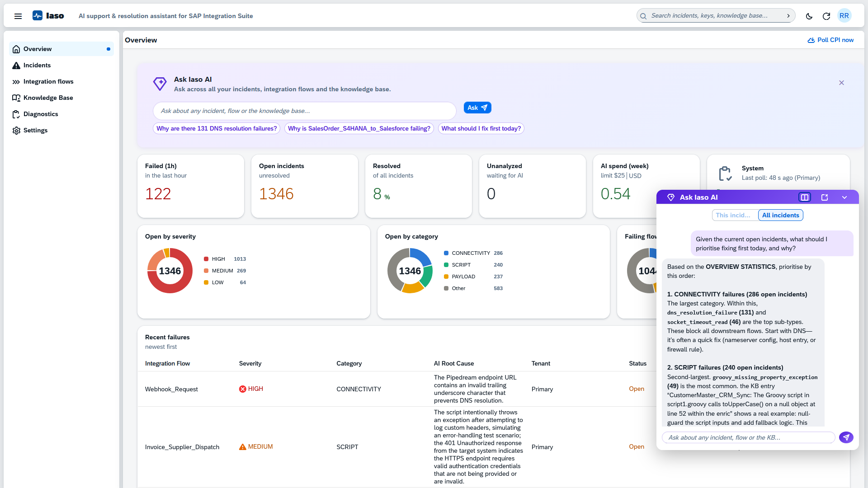Click the Knowledge Base book icon
Screen dimensions: 868x488
pos(16,98)
